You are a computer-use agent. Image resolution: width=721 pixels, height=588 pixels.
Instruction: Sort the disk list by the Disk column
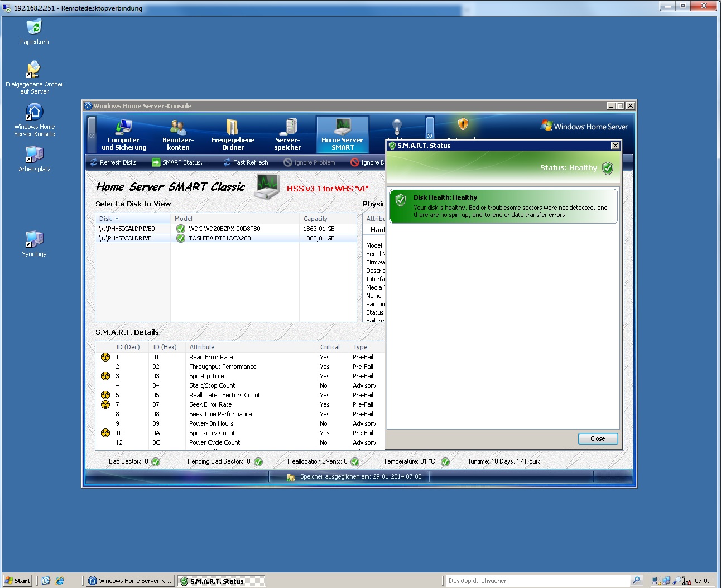133,219
